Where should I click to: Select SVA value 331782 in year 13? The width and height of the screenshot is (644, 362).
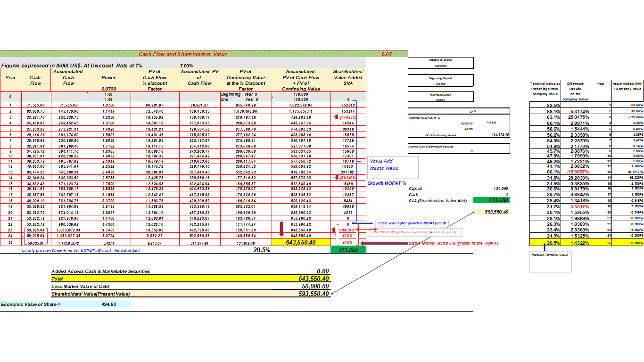coord(348,173)
